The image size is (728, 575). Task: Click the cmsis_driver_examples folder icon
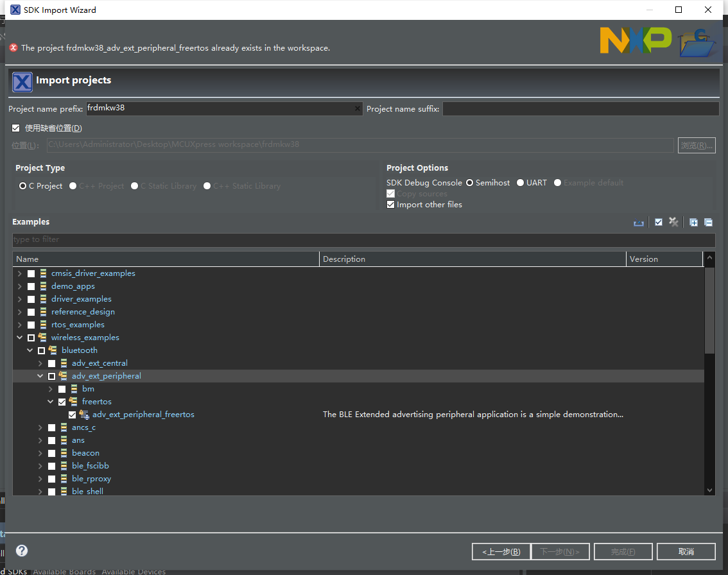(x=43, y=273)
